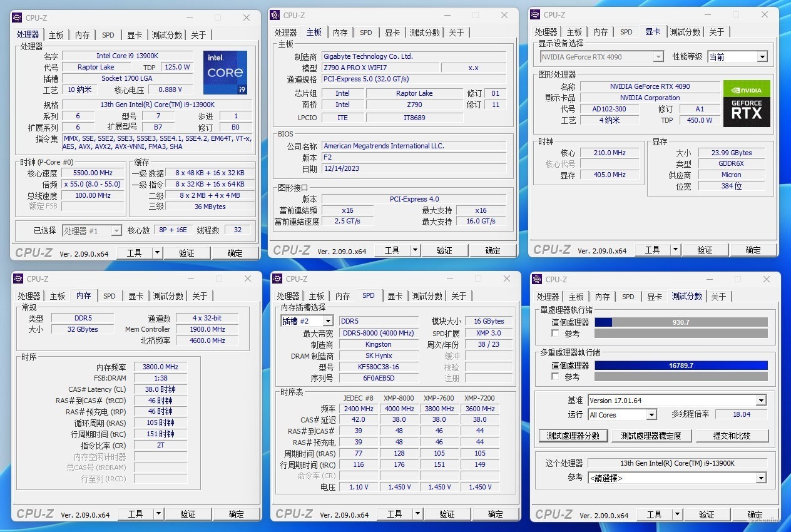The image size is (791, 532).
Task: Switch to 关于 tab in the benchmark window
Action: [718, 297]
